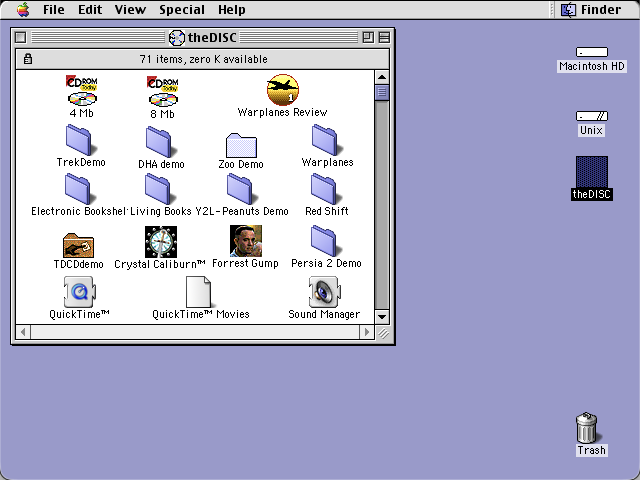Screen dimensions: 640x480
Task: Click the vertical scroll thumb
Action: 382,92
